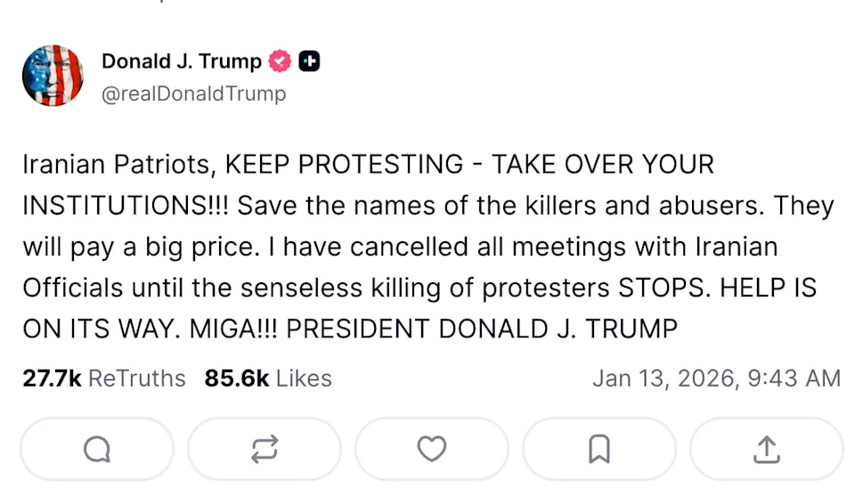This screenshot has width=855, height=504.
Task: Reply using the comment bubble icon
Action: (x=96, y=450)
